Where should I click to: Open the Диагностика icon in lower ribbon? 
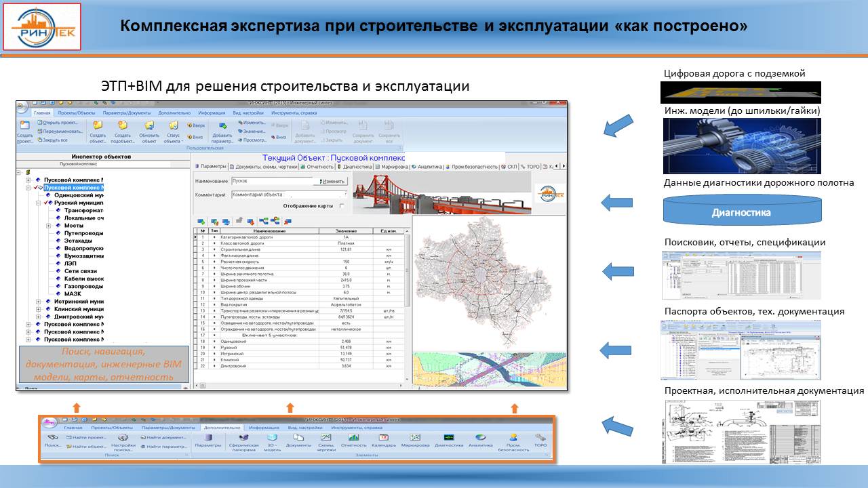(x=448, y=439)
